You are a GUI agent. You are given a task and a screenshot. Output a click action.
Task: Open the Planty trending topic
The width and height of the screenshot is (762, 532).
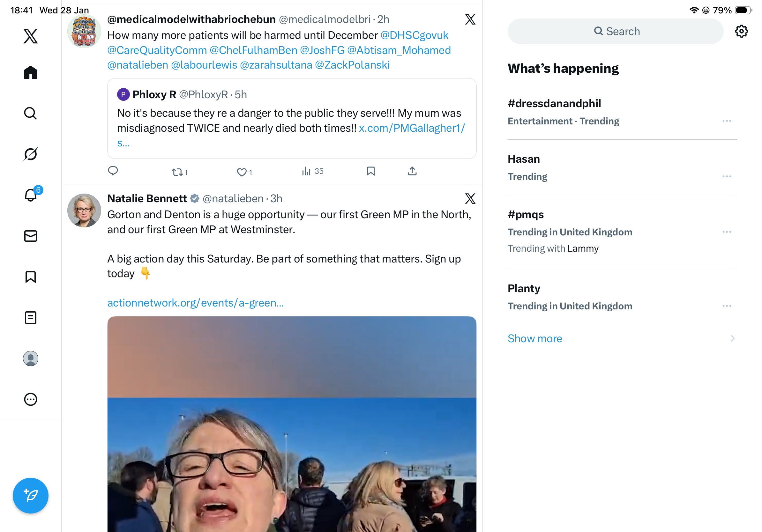tap(524, 289)
